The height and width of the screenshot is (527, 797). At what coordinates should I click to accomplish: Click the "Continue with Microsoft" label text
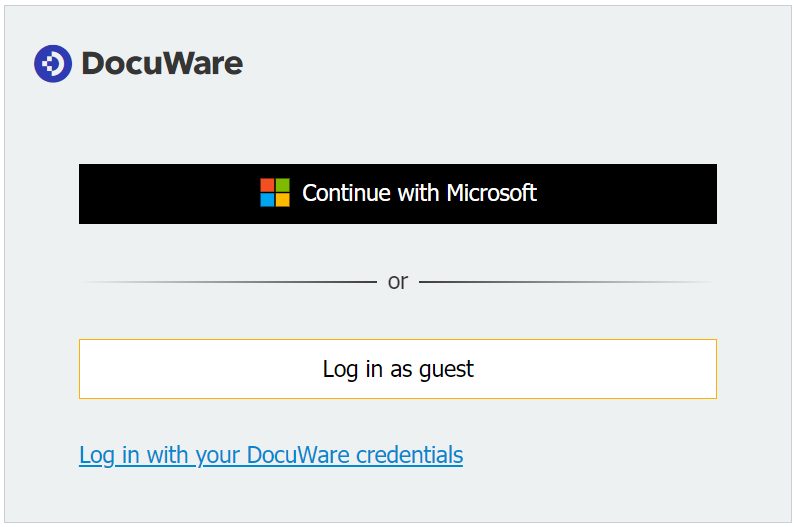pyautogui.click(x=419, y=193)
